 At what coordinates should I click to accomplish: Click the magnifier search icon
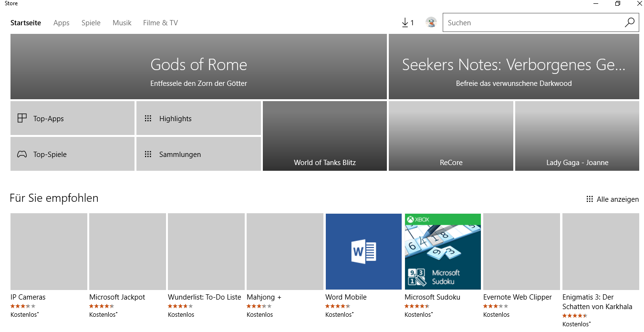point(630,22)
